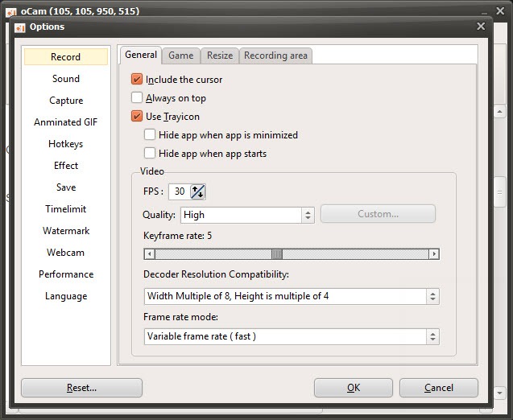Open Decoder Resolution Compatibility dropdown
Screen dimensions: 513x420
pyautogui.click(x=292, y=296)
